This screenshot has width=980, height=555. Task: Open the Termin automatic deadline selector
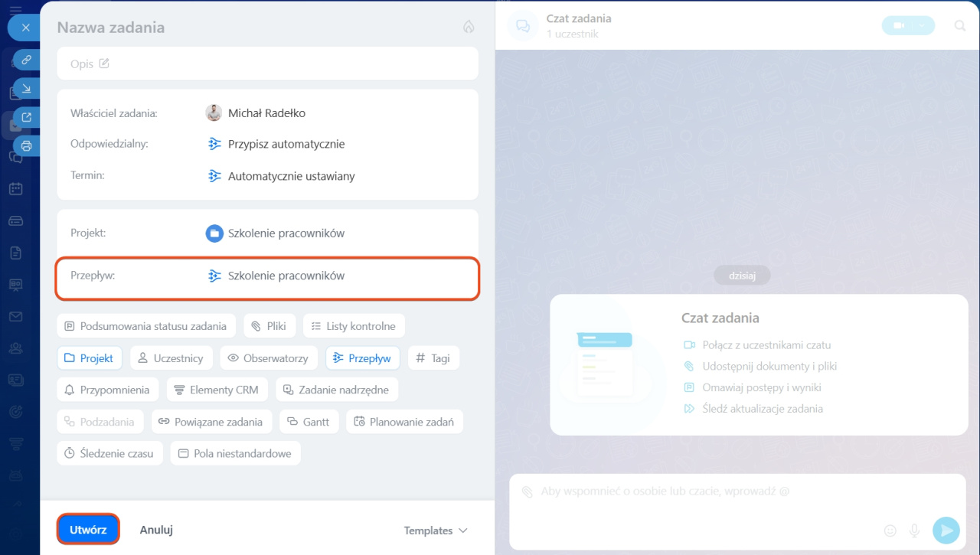[291, 176]
